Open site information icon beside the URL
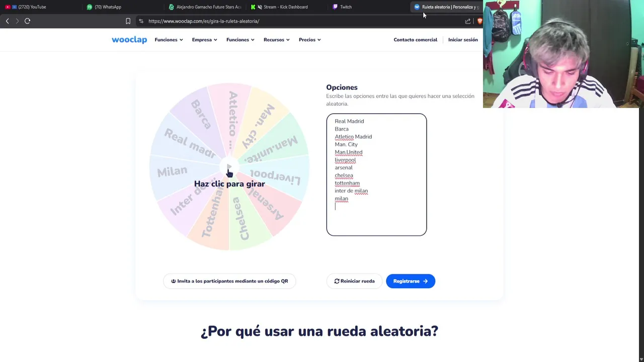644x362 pixels. pos(141,21)
